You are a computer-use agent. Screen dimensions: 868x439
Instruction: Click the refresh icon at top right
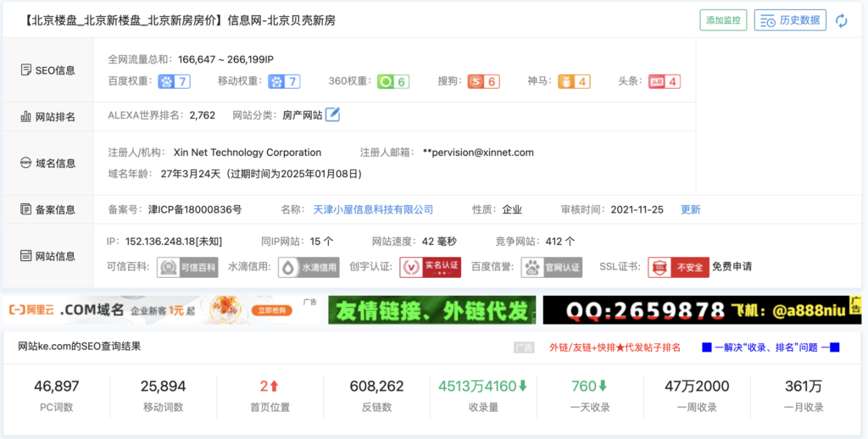coord(842,20)
